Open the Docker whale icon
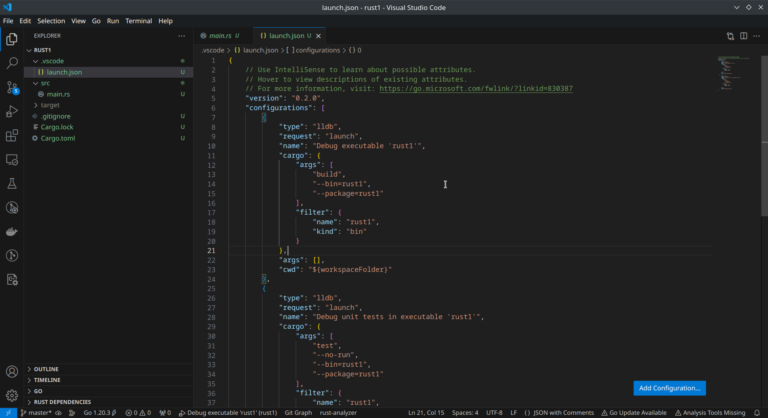 pos(12,231)
